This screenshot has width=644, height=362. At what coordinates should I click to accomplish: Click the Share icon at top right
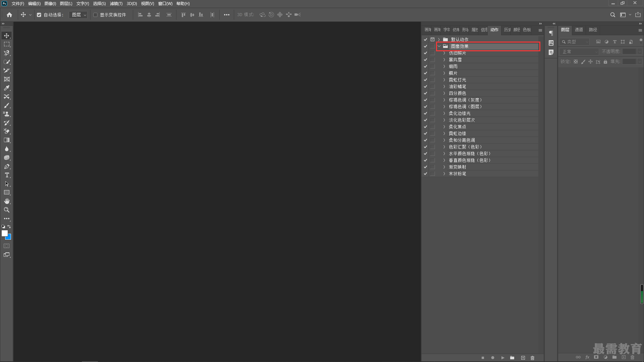coord(638,15)
